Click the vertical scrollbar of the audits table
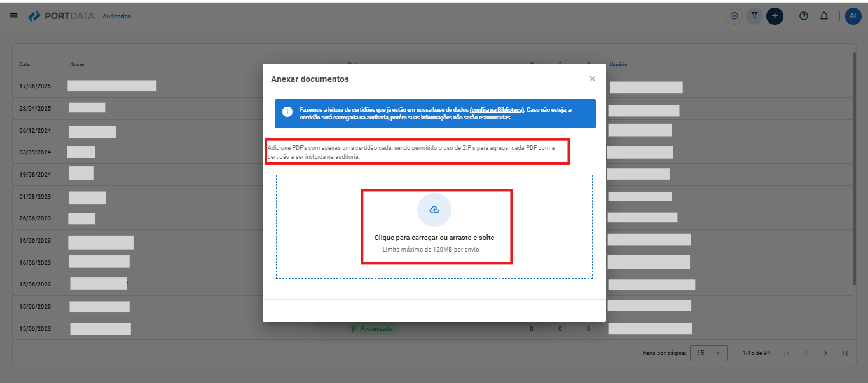868x383 pixels. tap(855, 168)
